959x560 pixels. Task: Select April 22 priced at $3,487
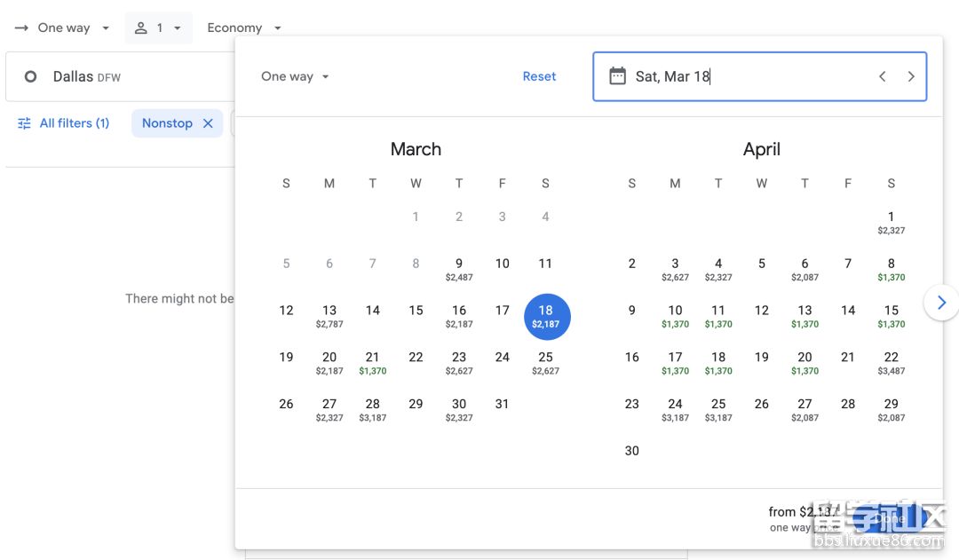click(891, 362)
